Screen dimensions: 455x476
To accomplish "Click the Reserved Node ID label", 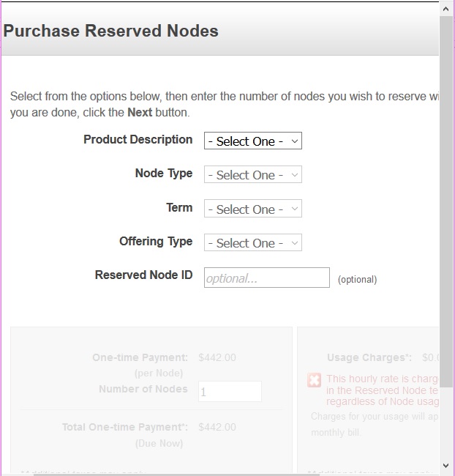I will [143, 275].
